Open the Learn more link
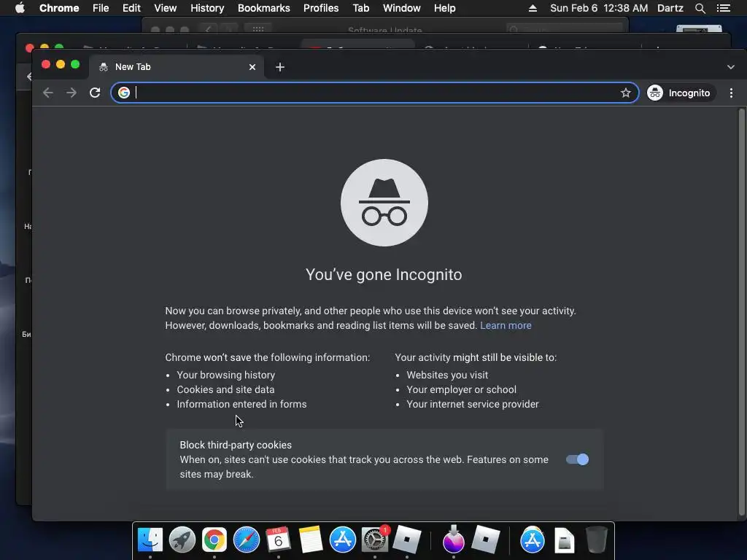Viewport: 747px width, 560px height. [506, 326]
